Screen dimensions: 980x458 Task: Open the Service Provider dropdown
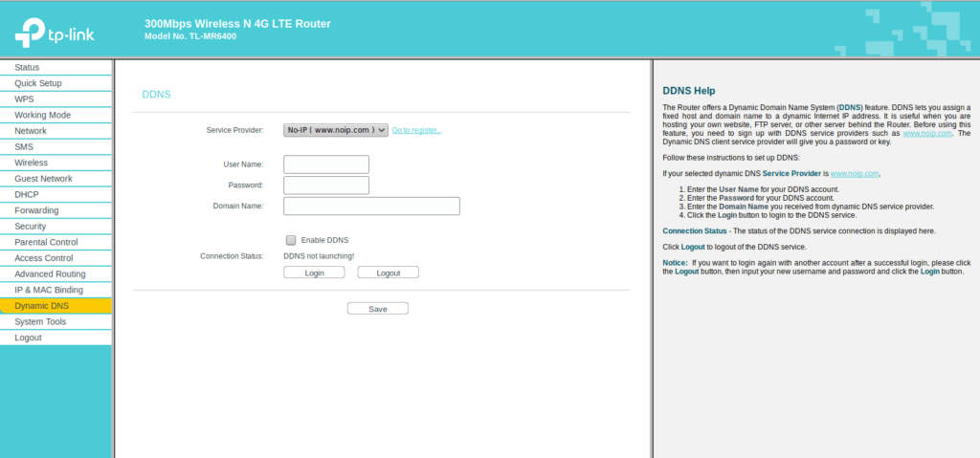pyautogui.click(x=336, y=130)
